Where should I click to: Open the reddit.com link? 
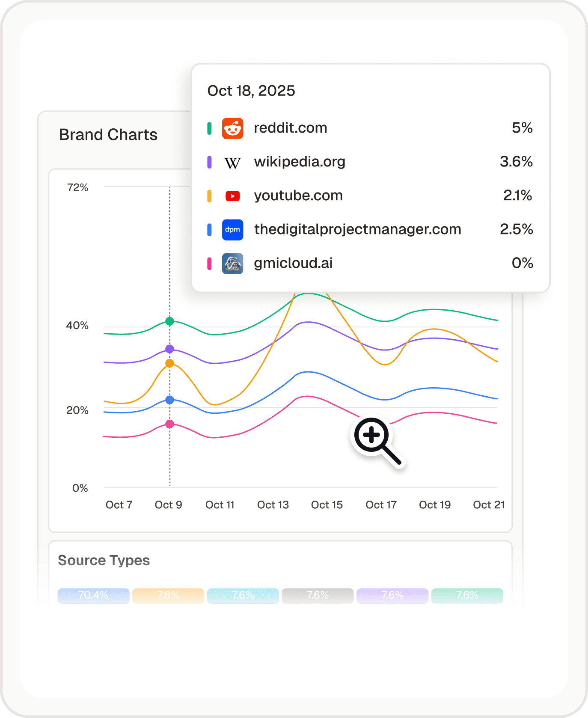(291, 128)
